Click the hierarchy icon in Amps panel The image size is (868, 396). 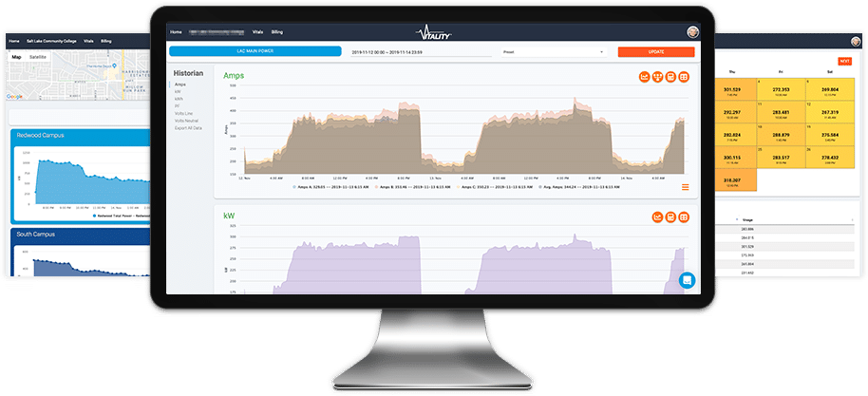657,77
